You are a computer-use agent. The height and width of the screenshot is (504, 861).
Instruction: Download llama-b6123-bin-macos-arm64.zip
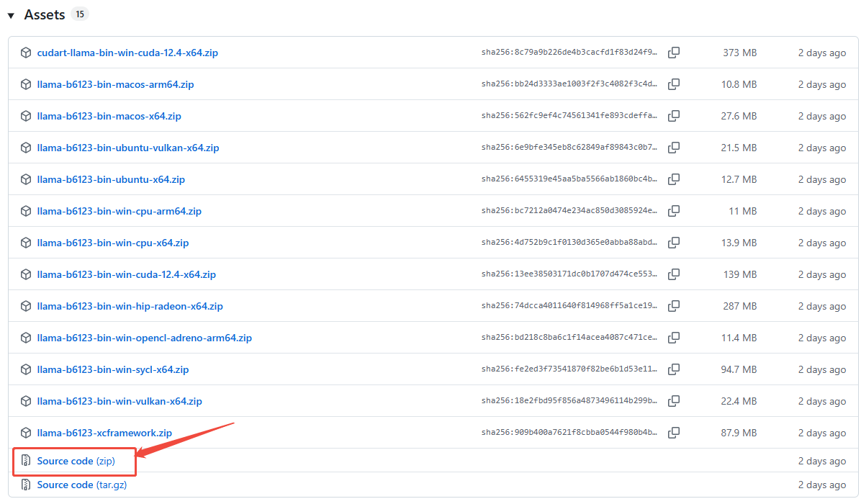115,84
